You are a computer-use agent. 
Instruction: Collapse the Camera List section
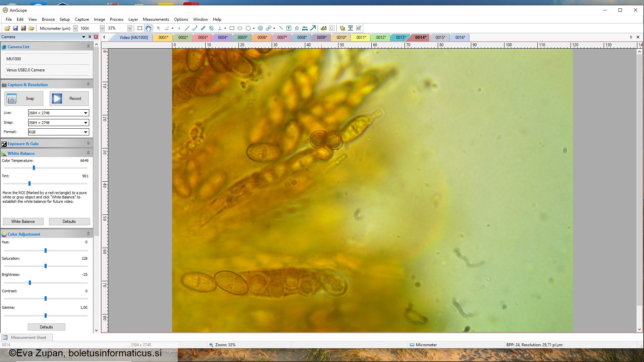point(88,47)
